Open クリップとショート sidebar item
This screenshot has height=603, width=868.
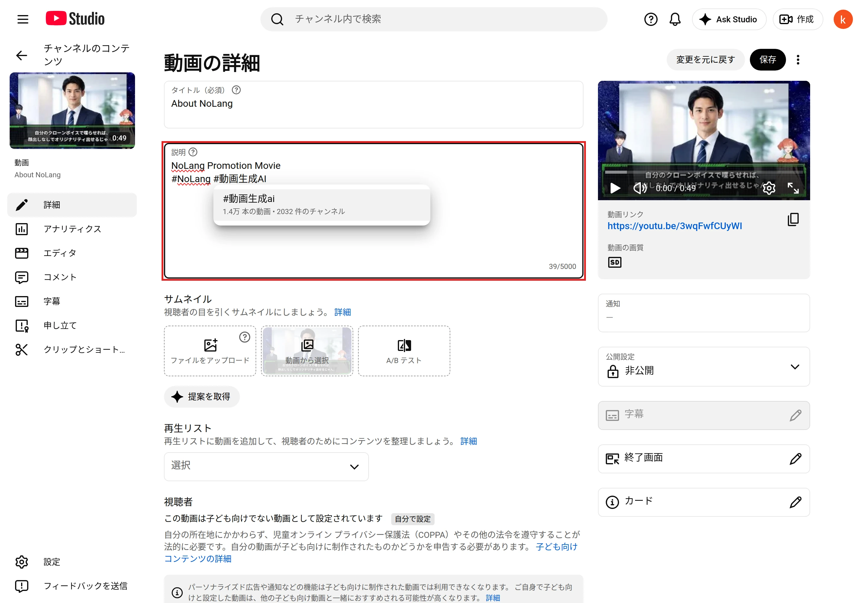[x=72, y=350]
